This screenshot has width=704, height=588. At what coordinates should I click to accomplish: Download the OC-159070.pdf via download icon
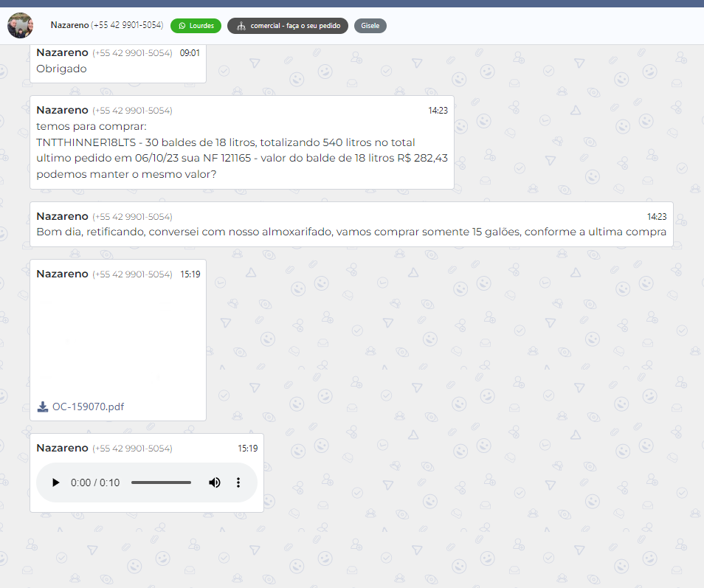[x=43, y=407]
